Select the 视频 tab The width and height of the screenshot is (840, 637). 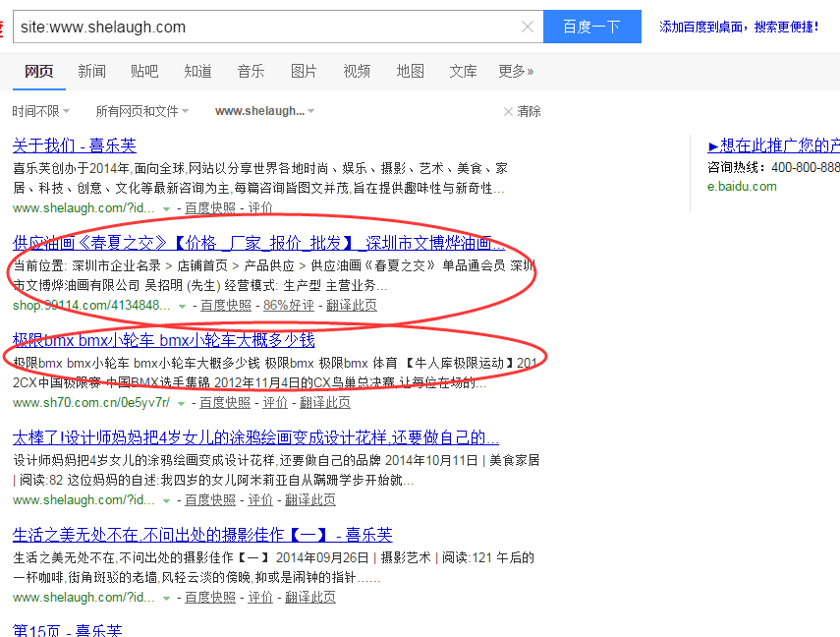(357, 71)
